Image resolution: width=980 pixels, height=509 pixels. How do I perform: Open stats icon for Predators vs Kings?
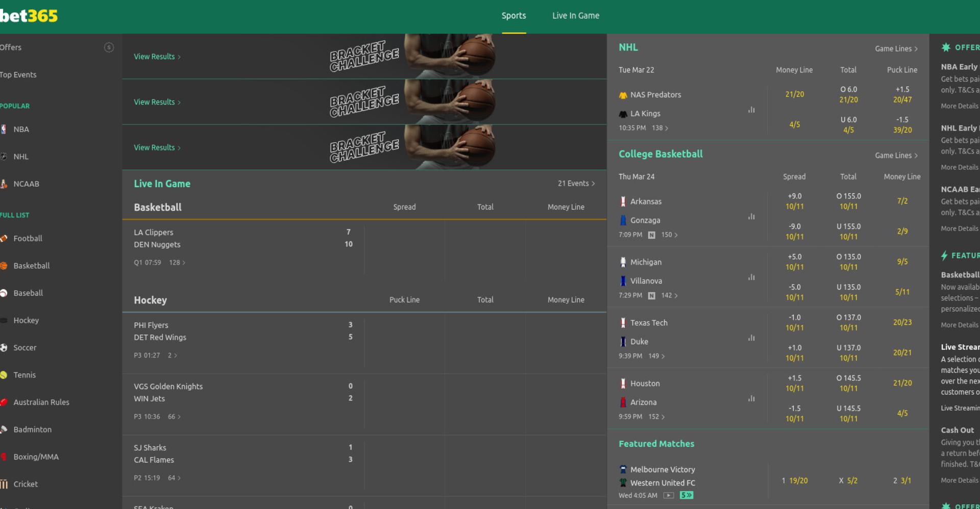click(x=751, y=110)
